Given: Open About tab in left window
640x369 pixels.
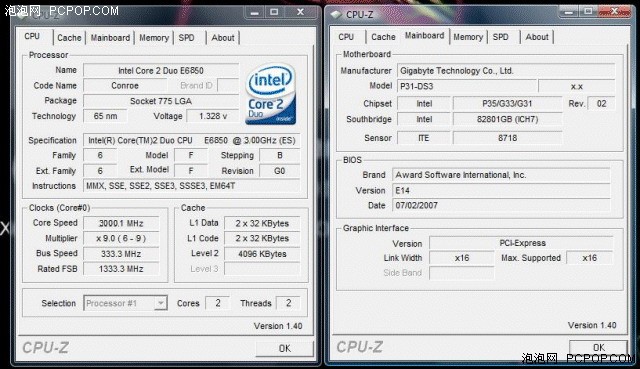Looking at the screenshot, I should pyautogui.click(x=223, y=38).
